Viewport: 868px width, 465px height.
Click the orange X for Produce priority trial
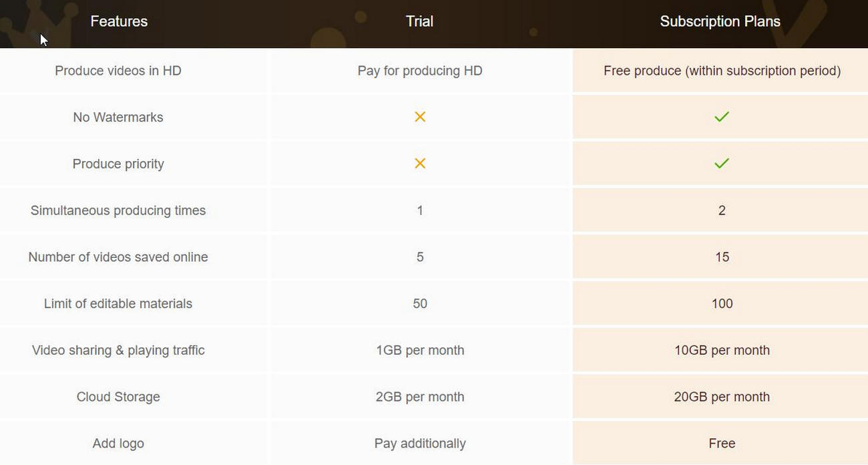coord(420,164)
